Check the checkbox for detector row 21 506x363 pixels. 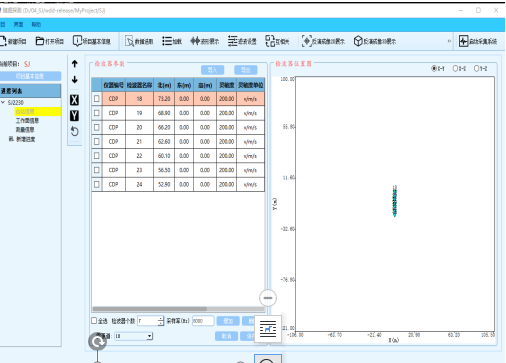[97, 141]
